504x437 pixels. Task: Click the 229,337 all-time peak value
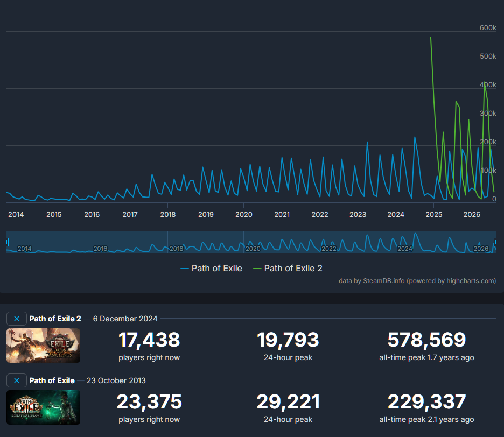426,402
